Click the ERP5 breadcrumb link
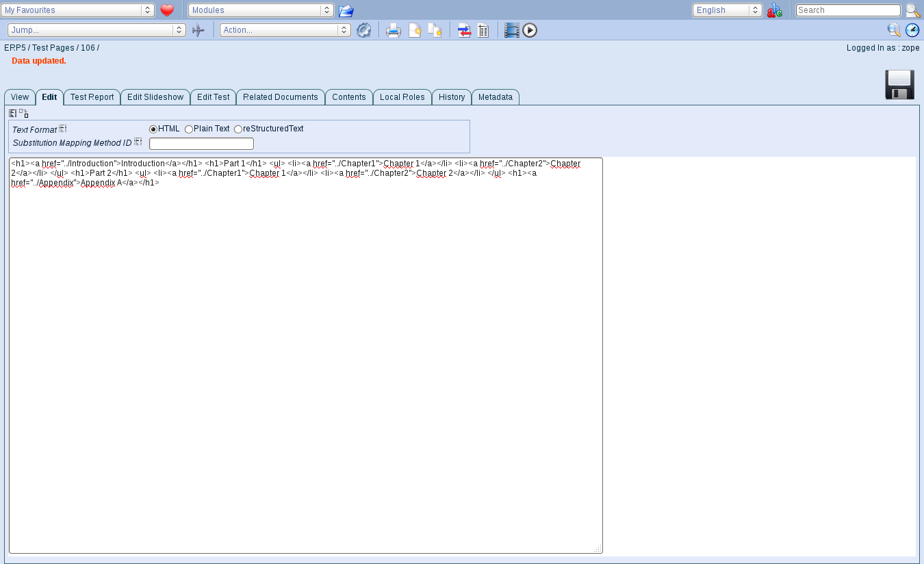The image size is (924, 564). tap(15, 48)
